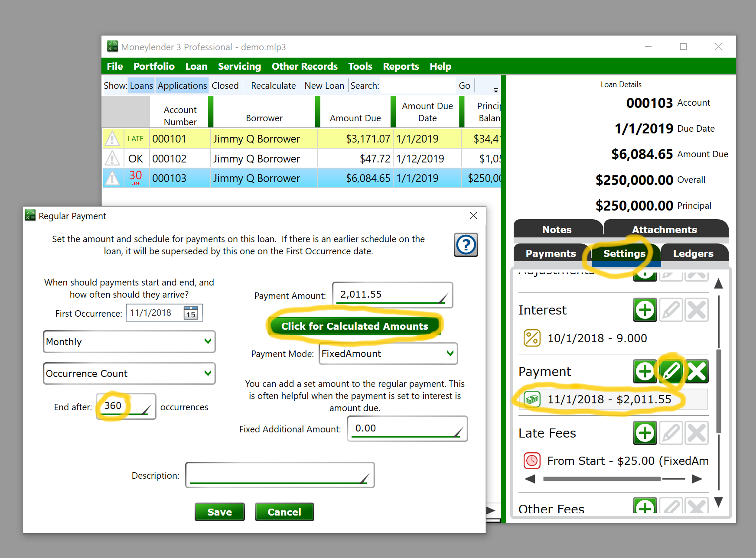This screenshot has height=558, width=756.
Task: Add a new Other Fees entry
Action: click(x=645, y=506)
